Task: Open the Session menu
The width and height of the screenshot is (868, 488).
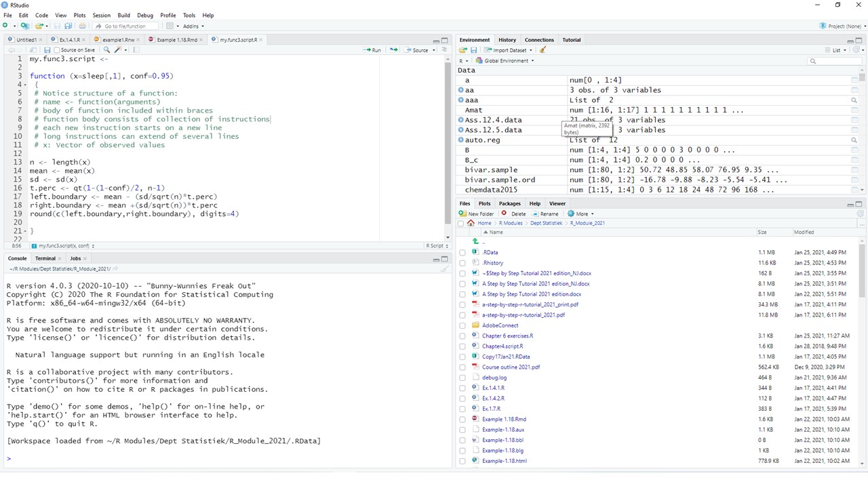Action: (x=101, y=14)
